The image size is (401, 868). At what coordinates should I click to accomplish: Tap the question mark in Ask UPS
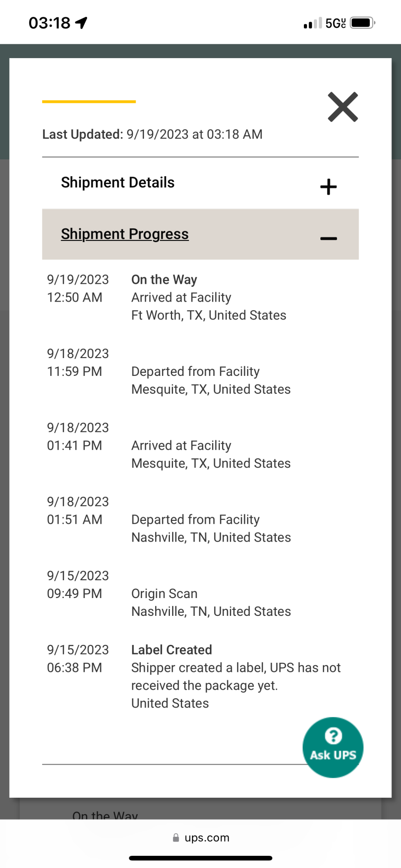pyautogui.click(x=333, y=736)
